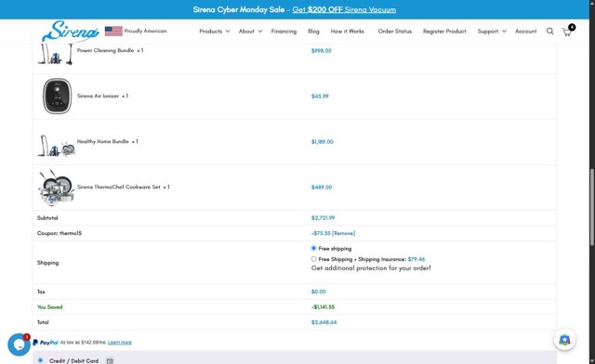Click the Sirena logo
The image size is (595, 364).
click(71, 31)
